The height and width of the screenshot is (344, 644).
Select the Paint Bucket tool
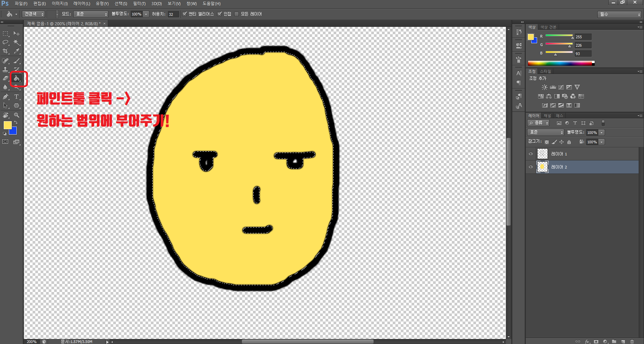click(x=16, y=79)
